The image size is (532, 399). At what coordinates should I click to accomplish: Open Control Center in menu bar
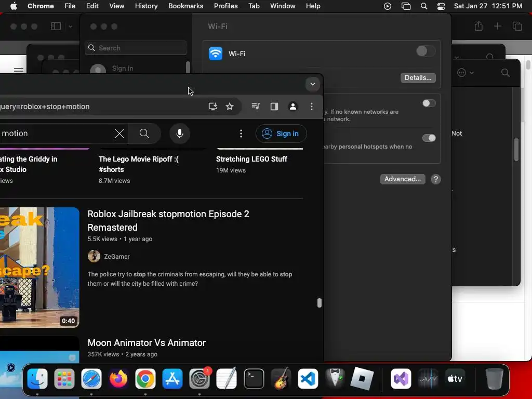point(441,6)
